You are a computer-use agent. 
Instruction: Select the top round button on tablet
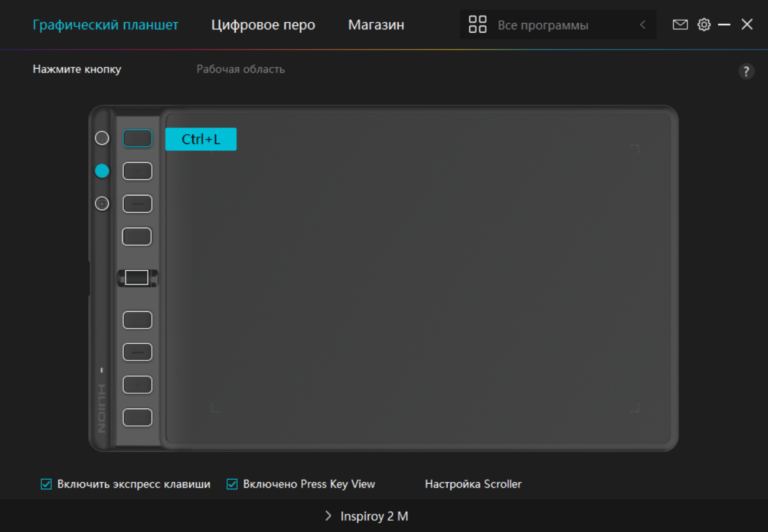point(102,138)
